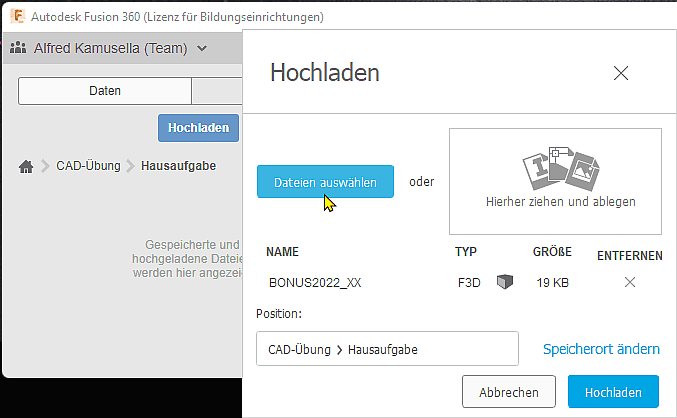Switch to the Daten tab
Screen dimensions: 677x418
pos(105,91)
